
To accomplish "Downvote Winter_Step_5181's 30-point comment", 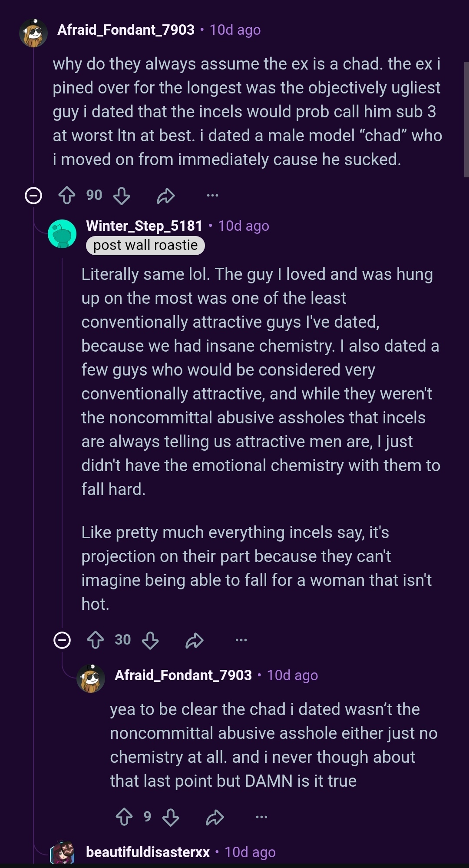I will coord(150,640).
